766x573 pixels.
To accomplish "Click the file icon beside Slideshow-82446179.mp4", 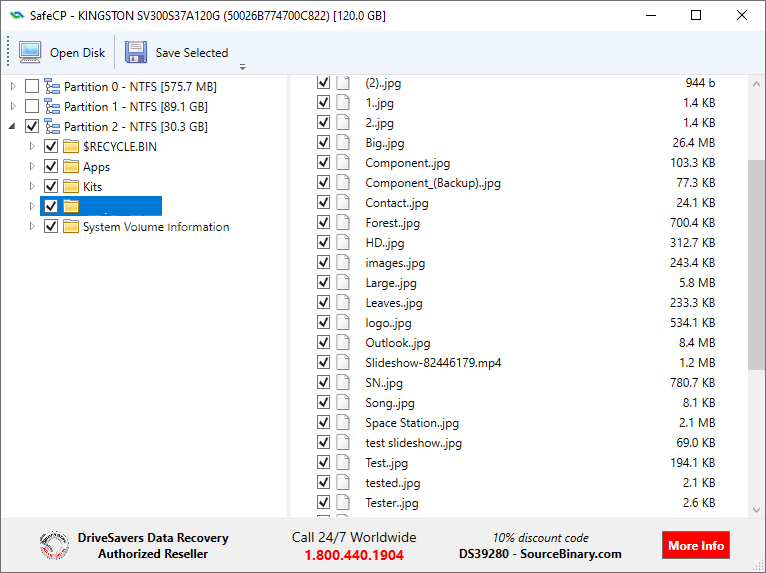I will [343, 362].
